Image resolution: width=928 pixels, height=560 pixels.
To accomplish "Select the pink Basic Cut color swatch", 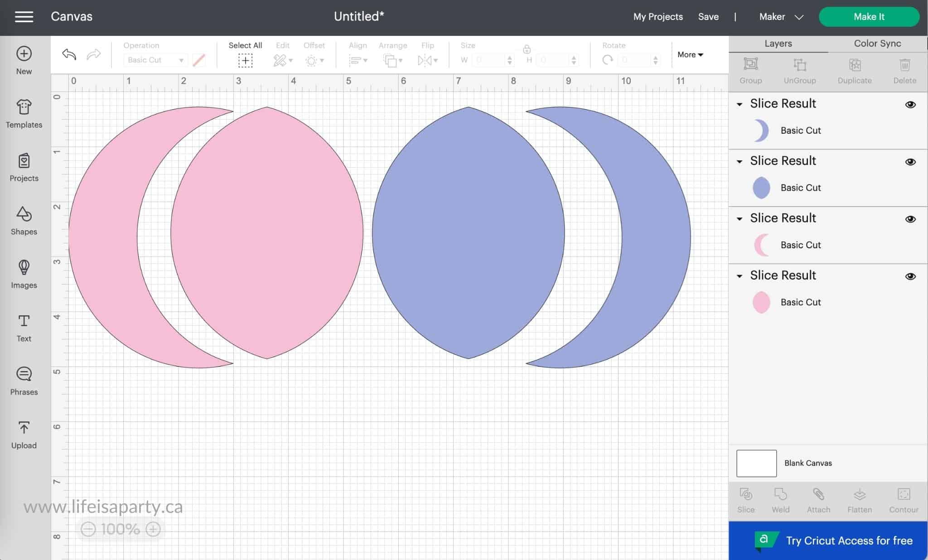I will pos(761,302).
